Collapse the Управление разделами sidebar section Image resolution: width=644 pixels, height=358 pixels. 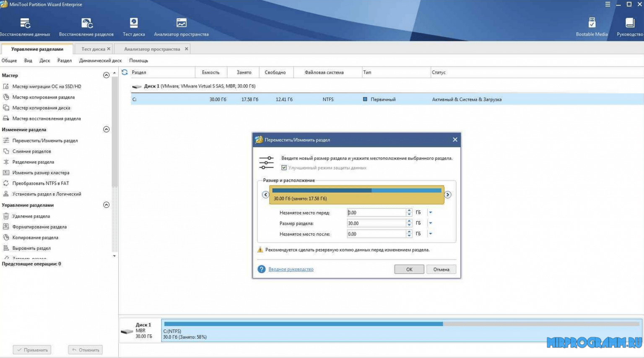[x=106, y=205]
